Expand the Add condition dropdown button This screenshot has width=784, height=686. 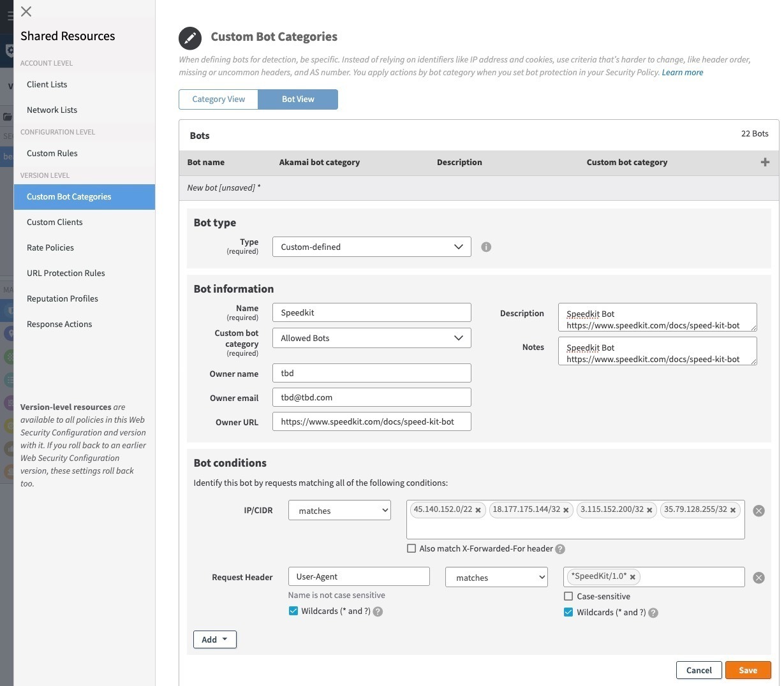[x=215, y=639]
